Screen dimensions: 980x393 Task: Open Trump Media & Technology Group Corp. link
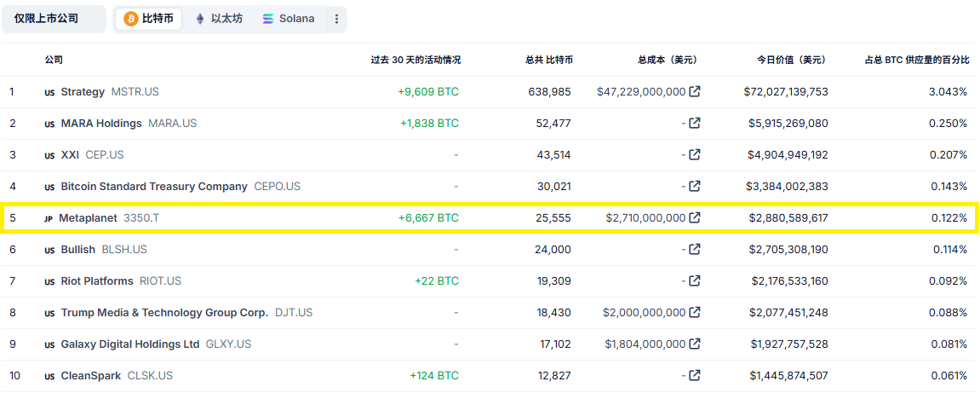(164, 312)
